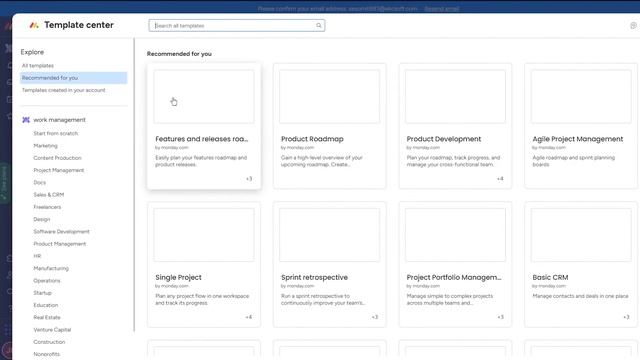Click the Product Development title
The height and width of the screenshot is (360, 640).
tap(444, 139)
